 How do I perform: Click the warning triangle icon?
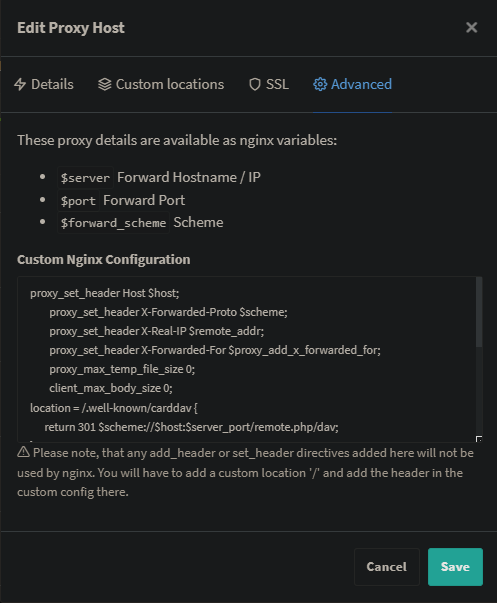(x=23, y=452)
